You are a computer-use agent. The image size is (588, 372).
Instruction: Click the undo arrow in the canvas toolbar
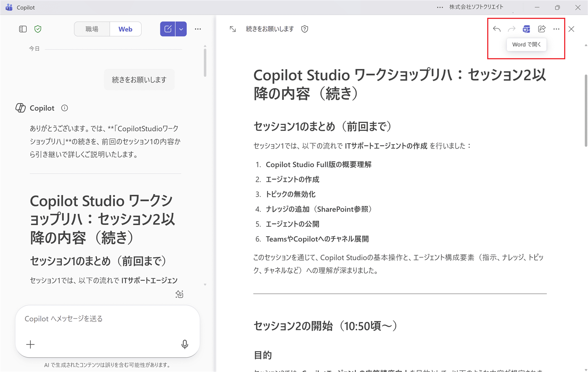[497, 29]
